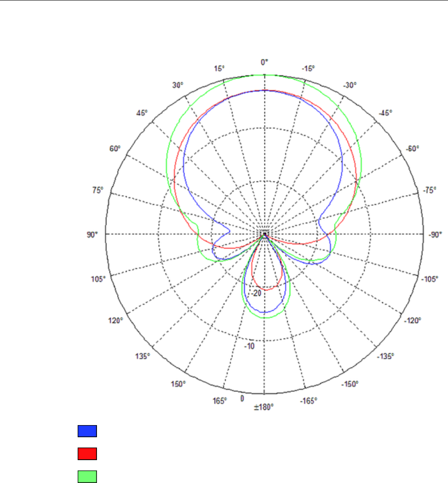
Task: Click the 45° angle label
Action: 142,113
